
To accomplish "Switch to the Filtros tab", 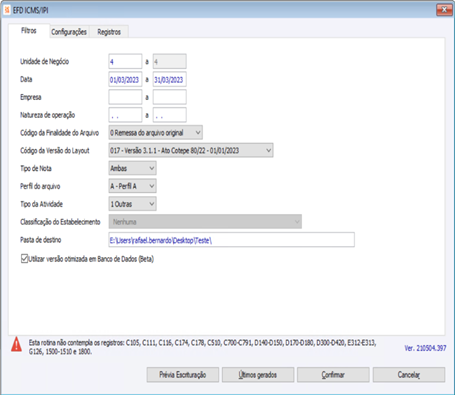I will tap(29, 31).
